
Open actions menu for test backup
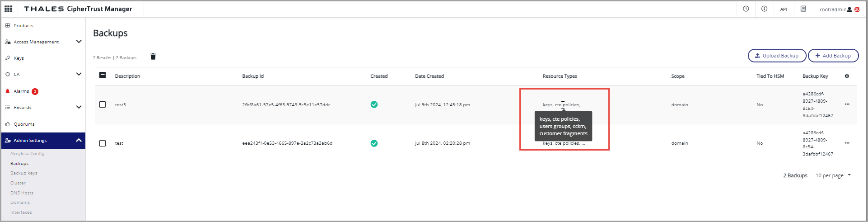[x=847, y=143]
